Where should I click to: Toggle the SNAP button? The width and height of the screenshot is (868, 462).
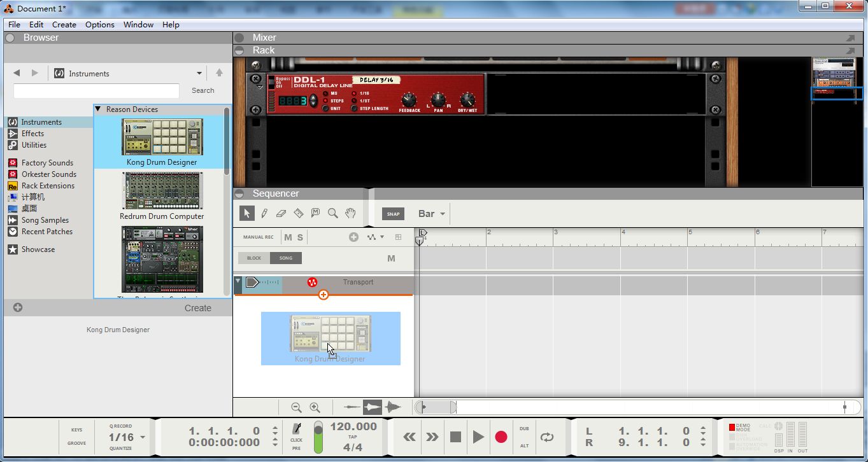[393, 214]
